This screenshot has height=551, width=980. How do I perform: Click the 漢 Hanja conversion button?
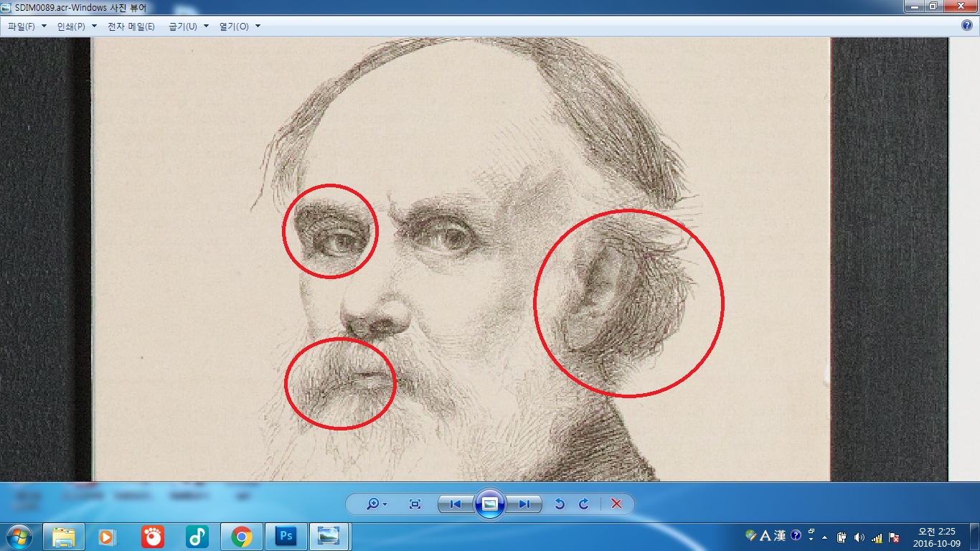tap(780, 535)
